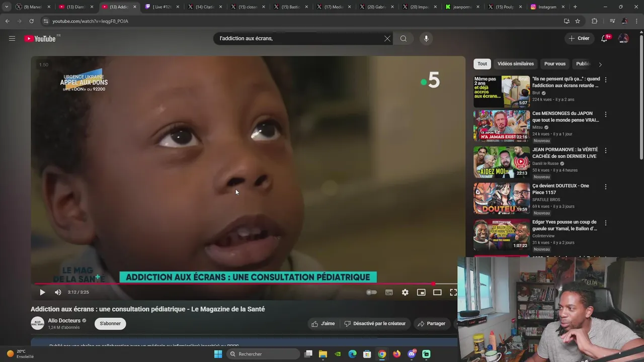Open the YouTube account avatar menu

click(623, 39)
